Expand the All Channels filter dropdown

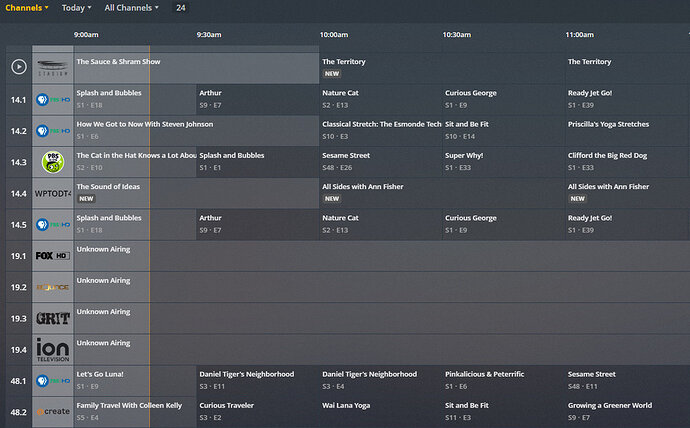pos(132,8)
